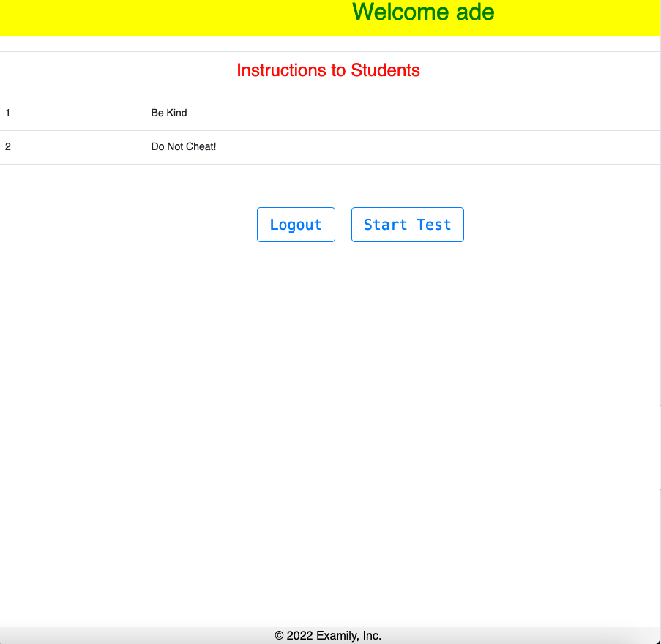Click the word Students in red heading
Screen dimensions: 661x644
point(385,70)
